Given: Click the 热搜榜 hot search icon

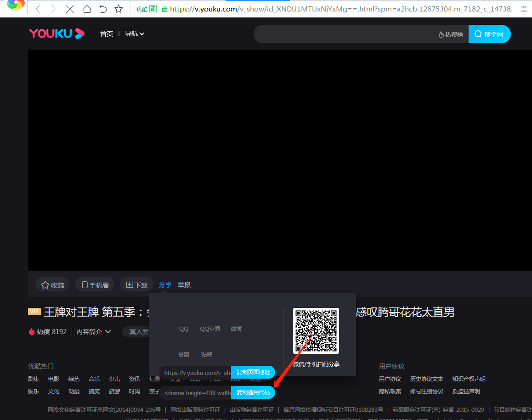Looking at the screenshot, I should click(451, 34).
